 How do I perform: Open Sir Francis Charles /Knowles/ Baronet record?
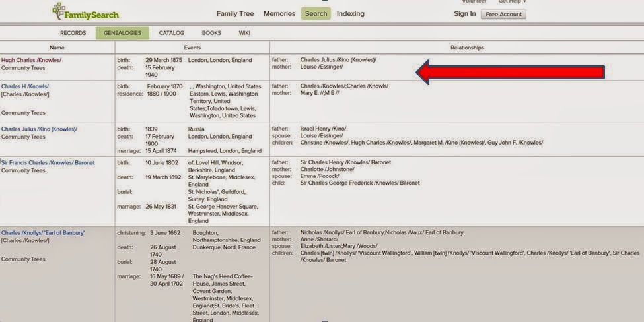coord(48,163)
